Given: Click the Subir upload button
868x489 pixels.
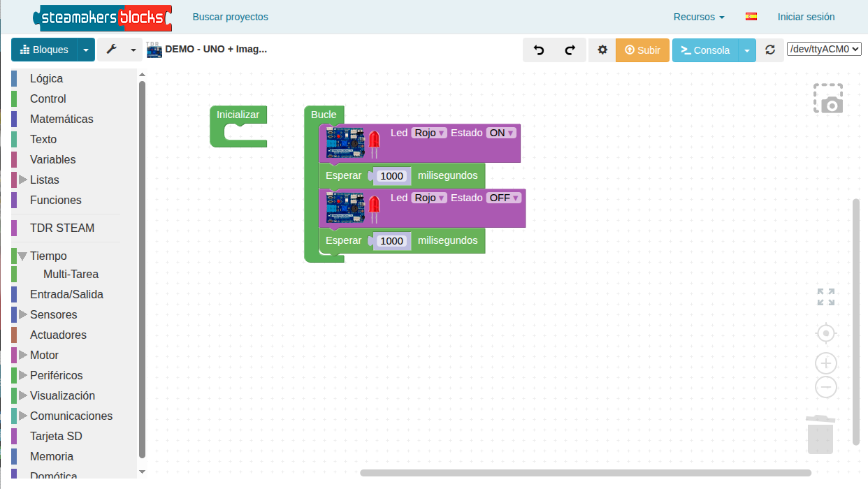Looking at the screenshot, I should pos(642,50).
